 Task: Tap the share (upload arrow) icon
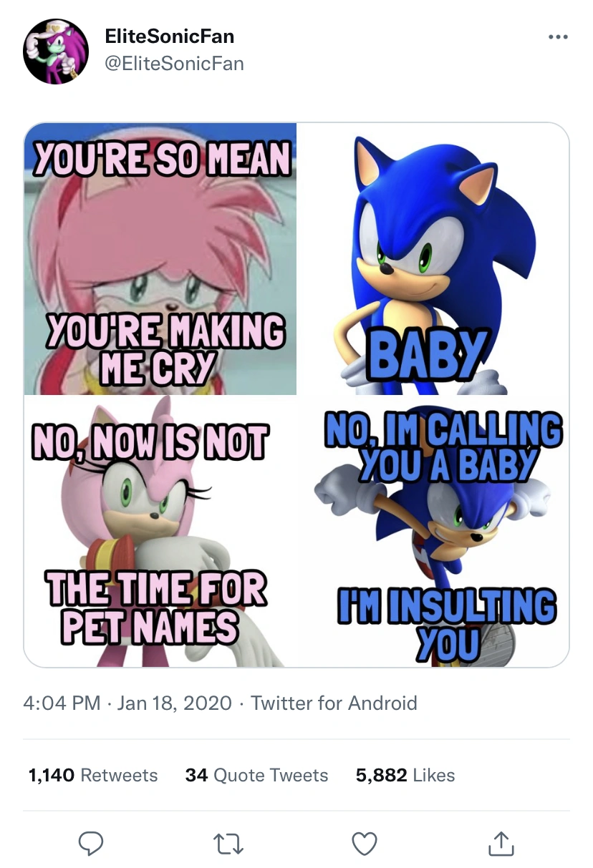point(501,844)
